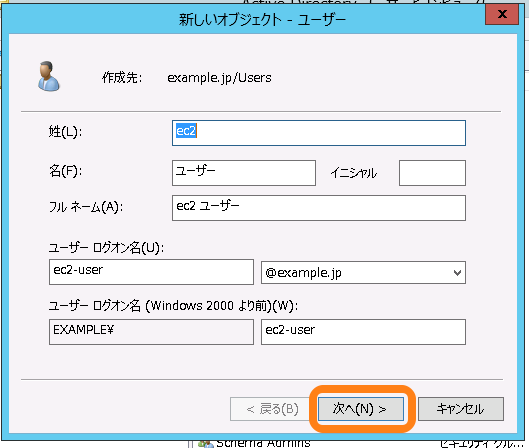Image resolution: width=529 pixels, height=448 pixels.
Task: Click the 作成先 example.jp/Users path text
Action: pyautogui.click(x=219, y=78)
